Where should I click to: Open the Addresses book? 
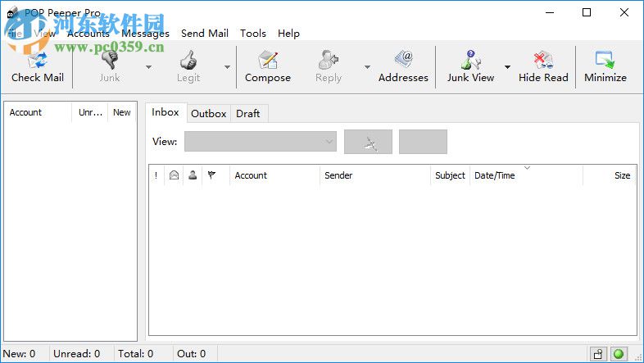point(403,67)
